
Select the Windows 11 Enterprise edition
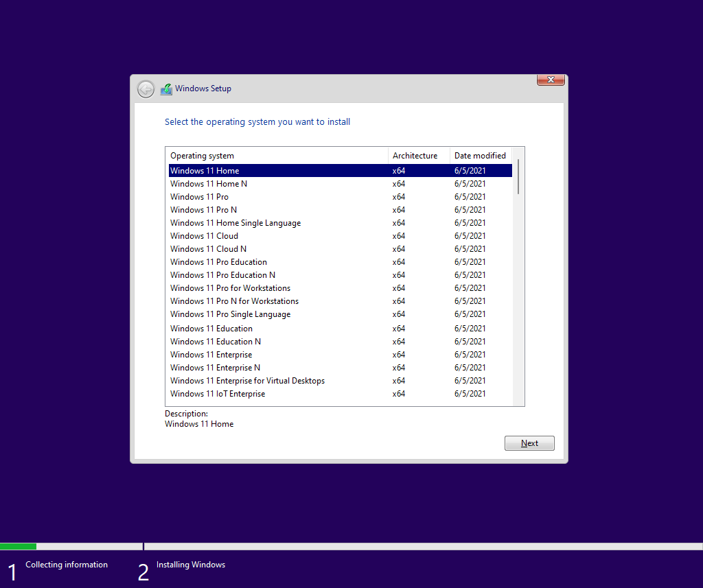coord(341,355)
